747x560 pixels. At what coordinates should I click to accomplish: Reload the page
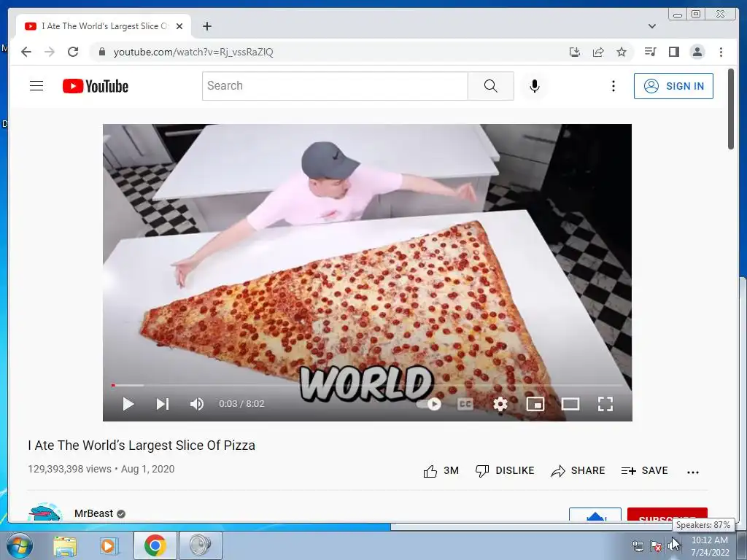pos(73,52)
